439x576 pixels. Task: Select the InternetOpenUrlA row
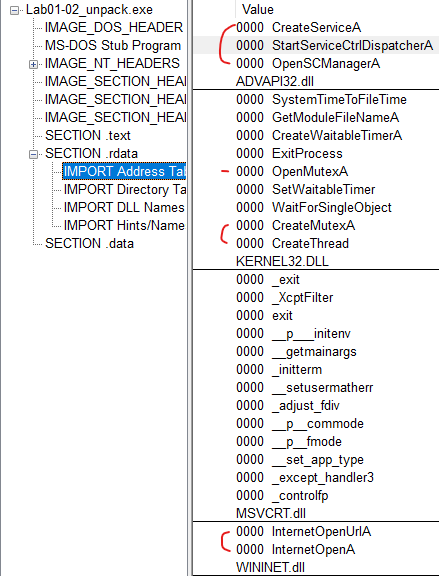[x=316, y=532]
